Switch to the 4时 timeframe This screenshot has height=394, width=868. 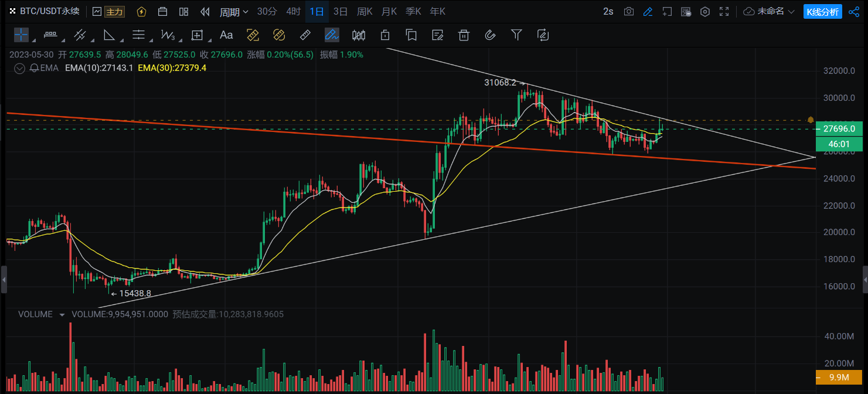coord(293,11)
